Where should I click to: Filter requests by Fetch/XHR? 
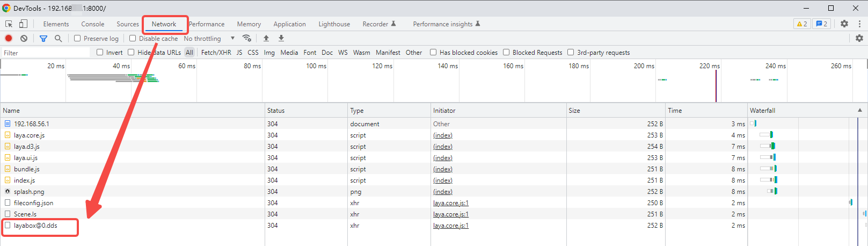coord(216,53)
